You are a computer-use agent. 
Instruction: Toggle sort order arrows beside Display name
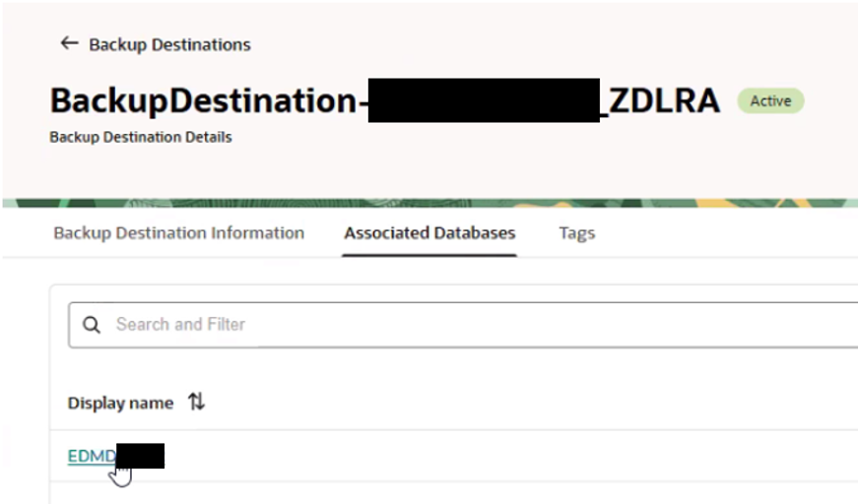(x=197, y=403)
